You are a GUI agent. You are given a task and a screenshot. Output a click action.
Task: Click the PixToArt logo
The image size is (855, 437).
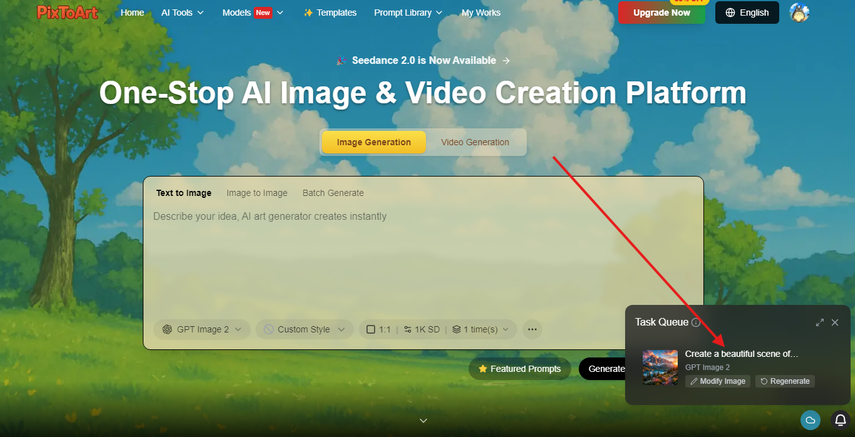click(68, 12)
